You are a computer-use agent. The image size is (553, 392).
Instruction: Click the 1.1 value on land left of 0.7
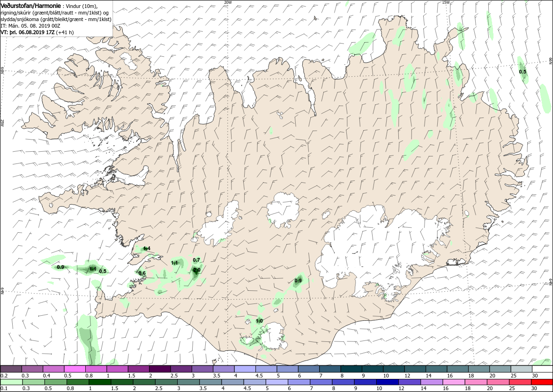click(x=175, y=263)
